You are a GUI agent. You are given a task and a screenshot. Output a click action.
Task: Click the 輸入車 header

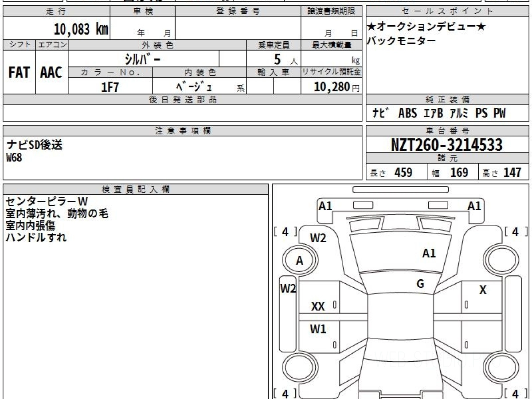[274, 72]
